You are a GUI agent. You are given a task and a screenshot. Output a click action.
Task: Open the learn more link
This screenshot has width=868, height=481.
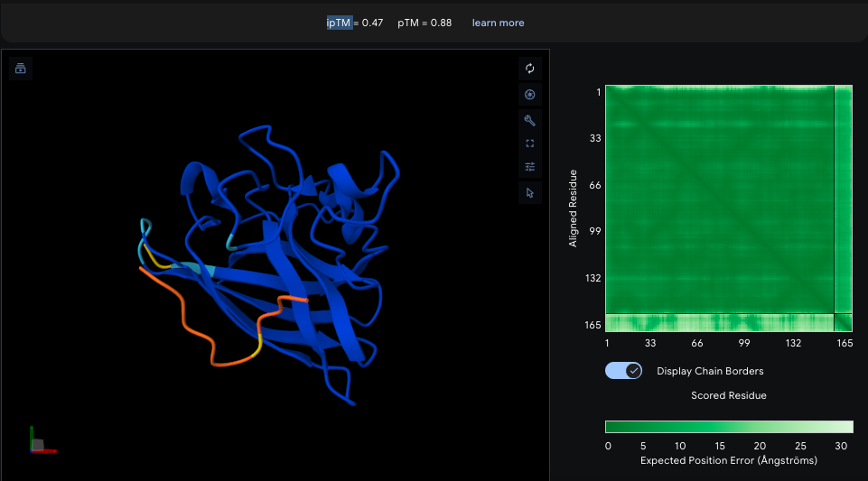(x=498, y=23)
